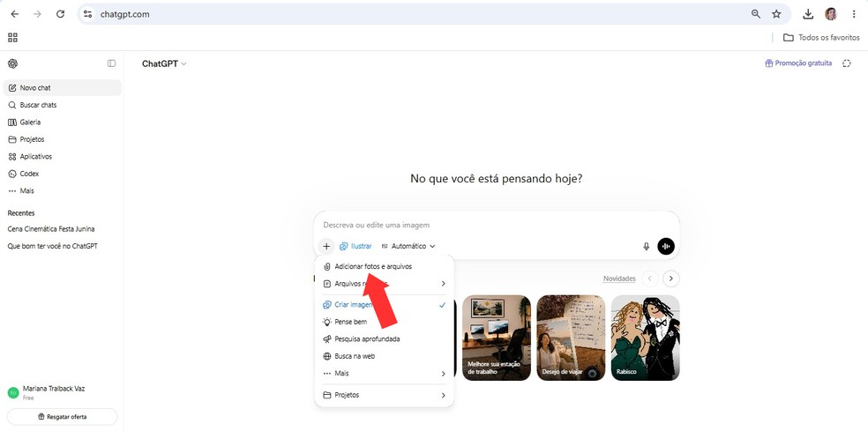Click the plus attachment button
This screenshot has height=431, width=868.
[326, 246]
